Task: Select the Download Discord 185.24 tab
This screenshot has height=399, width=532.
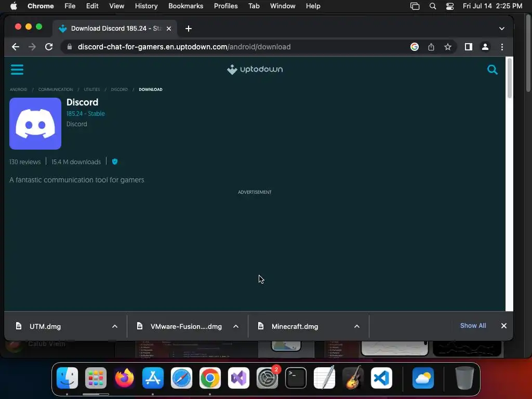Action: click(115, 29)
